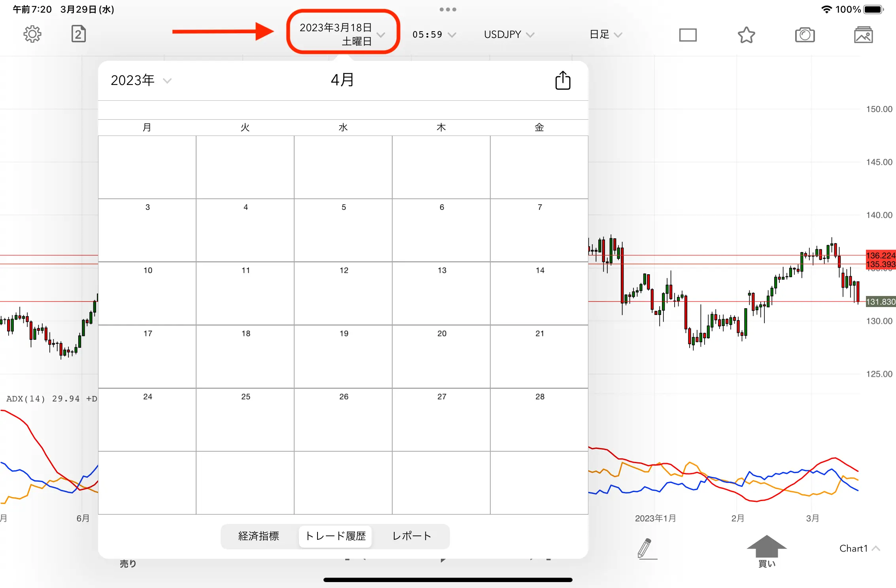Screen dimensions: 896x588
Task: Open the 05:59 time dropdown
Action: (x=434, y=35)
